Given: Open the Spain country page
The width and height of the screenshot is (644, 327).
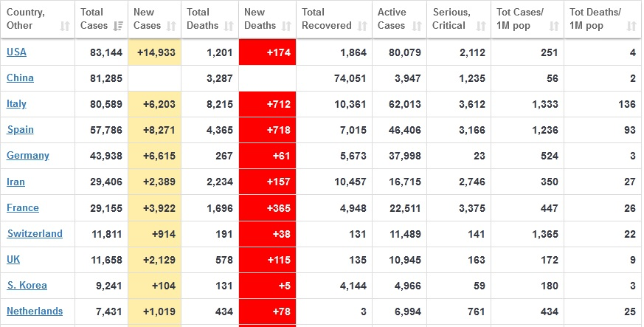Looking at the screenshot, I should point(20,130).
